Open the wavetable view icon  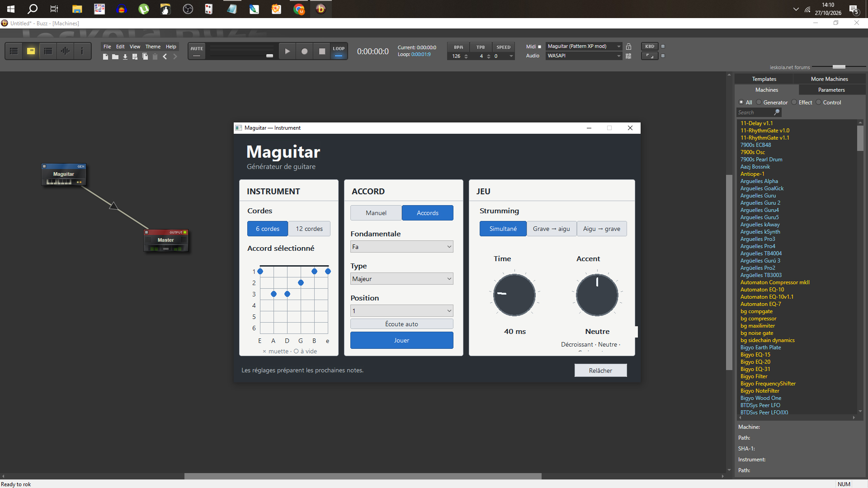coord(65,51)
